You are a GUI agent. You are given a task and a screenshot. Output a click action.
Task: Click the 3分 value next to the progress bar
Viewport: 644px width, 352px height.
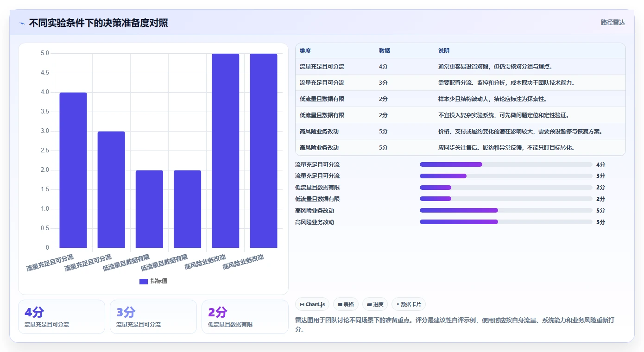pyautogui.click(x=601, y=176)
